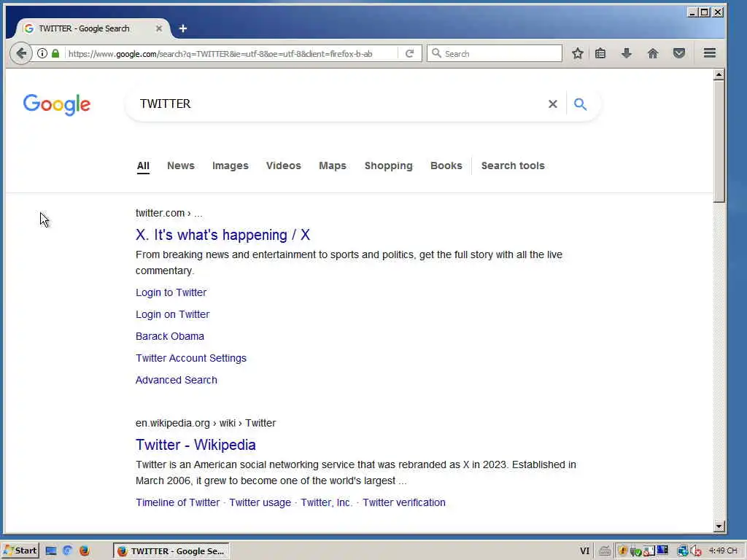The image size is (747, 560).
Task: Clear the Google search box with the X
Action: pos(553,104)
